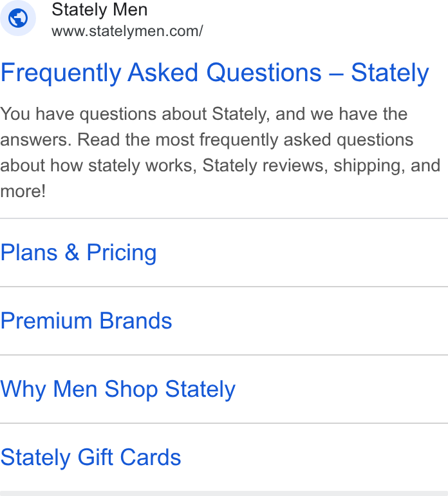Image resolution: width=448 pixels, height=496 pixels.
Task: Click the result description snippet text
Action: pos(220,153)
